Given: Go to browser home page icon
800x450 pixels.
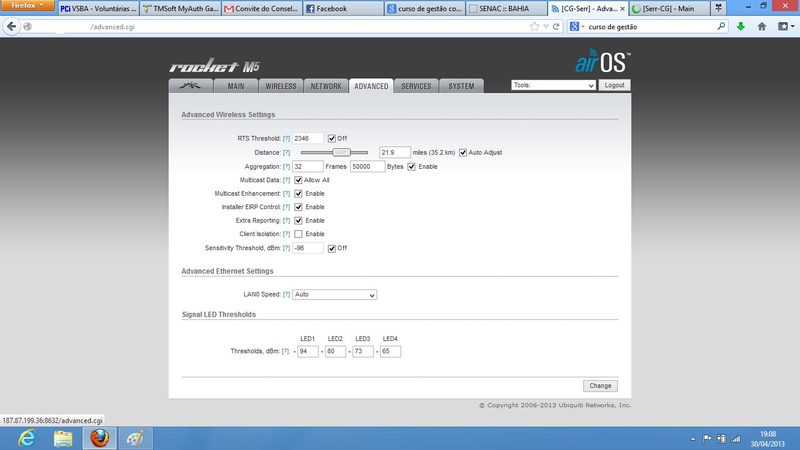Looking at the screenshot, I should 762,27.
